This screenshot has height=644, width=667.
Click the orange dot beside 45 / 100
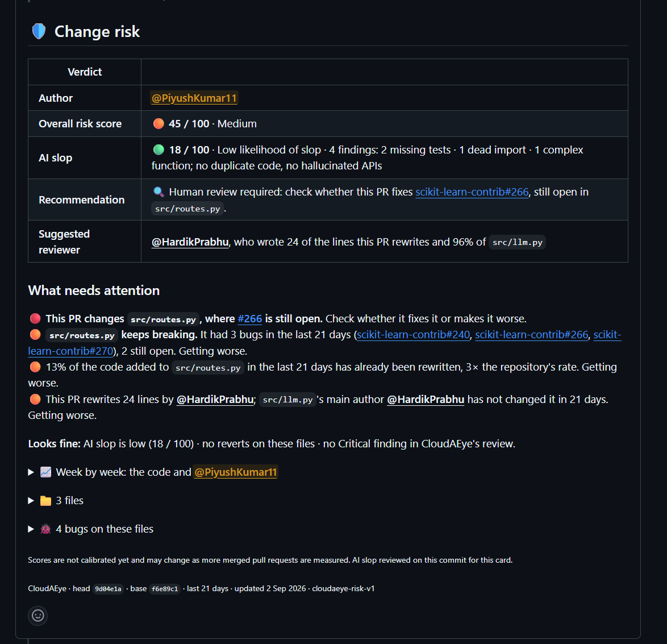click(159, 123)
